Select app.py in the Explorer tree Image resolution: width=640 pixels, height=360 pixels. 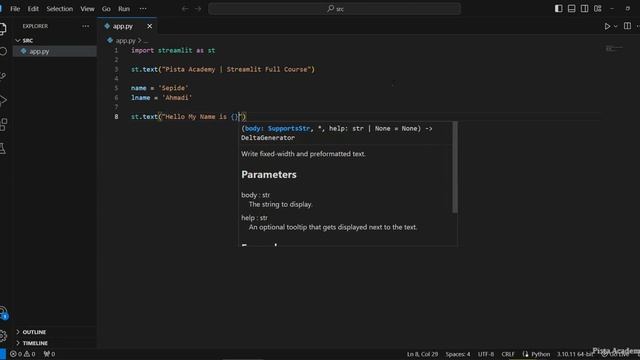click(x=55, y=51)
